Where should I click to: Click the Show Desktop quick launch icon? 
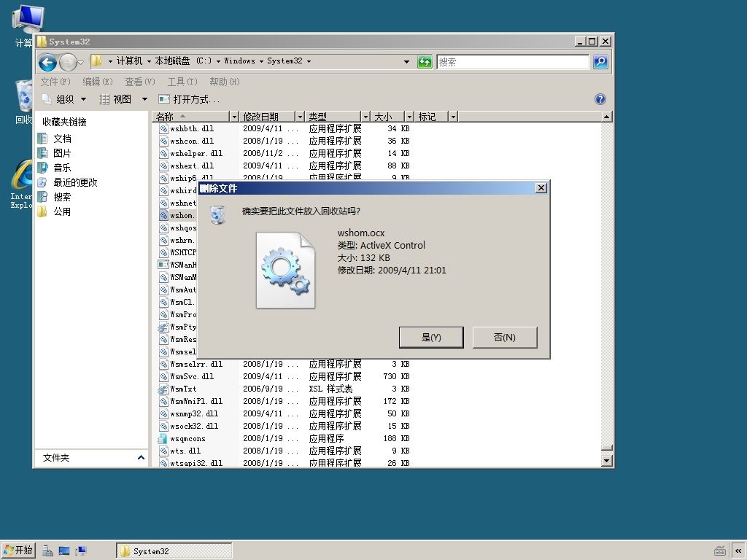click(64, 551)
